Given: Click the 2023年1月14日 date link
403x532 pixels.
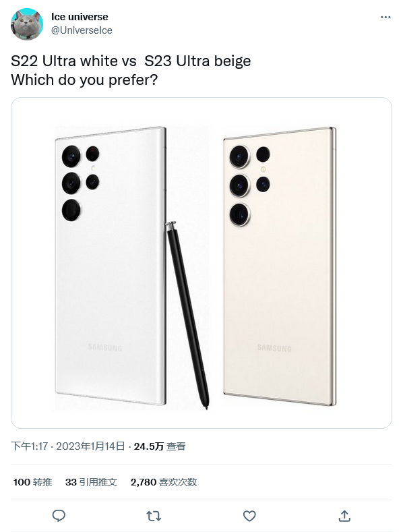Looking at the screenshot, I should coord(90,446).
